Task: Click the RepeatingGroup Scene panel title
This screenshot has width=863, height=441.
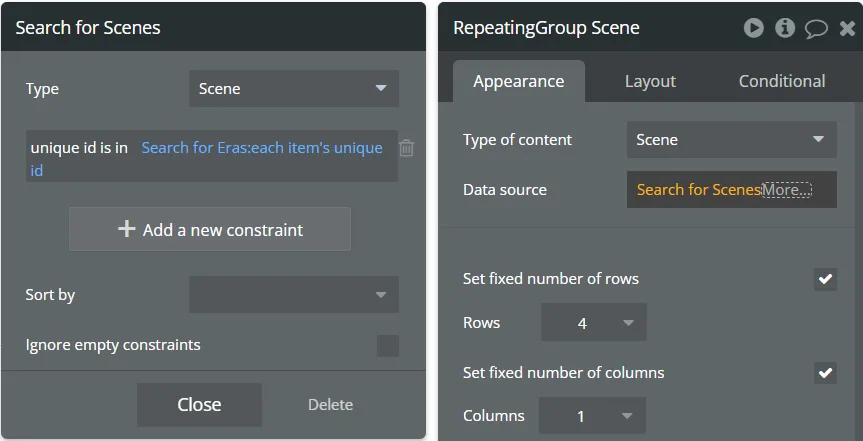Action: pyautogui.click(x=546, y=28)
